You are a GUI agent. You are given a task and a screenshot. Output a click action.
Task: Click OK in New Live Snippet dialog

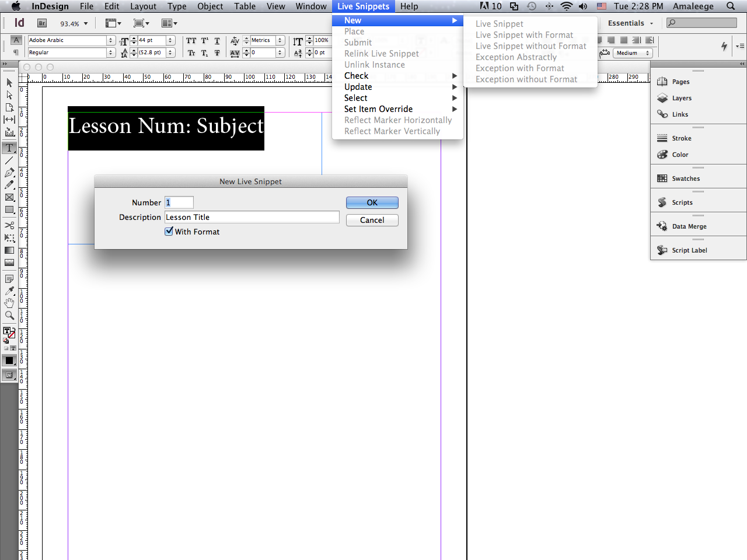[372, 202]
